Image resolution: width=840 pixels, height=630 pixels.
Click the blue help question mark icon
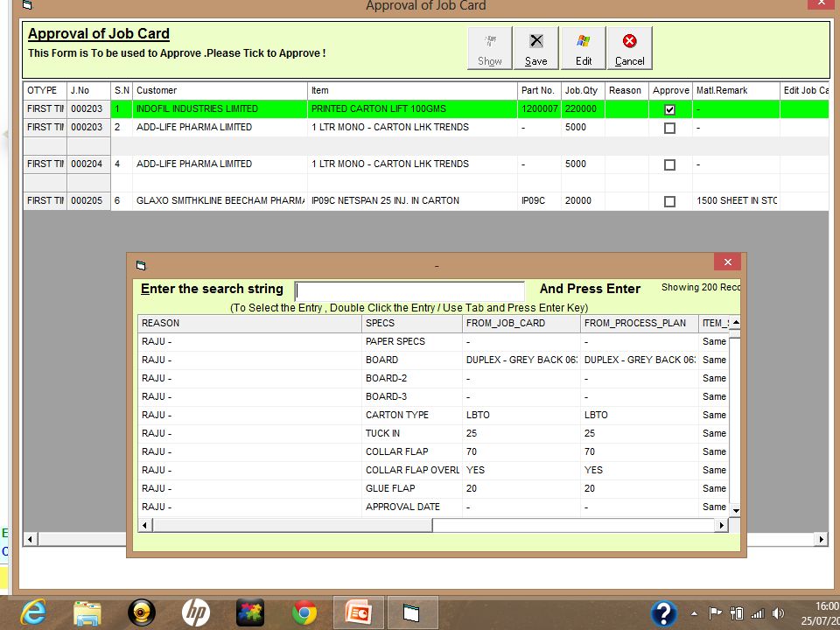click(x=664, y=613)
